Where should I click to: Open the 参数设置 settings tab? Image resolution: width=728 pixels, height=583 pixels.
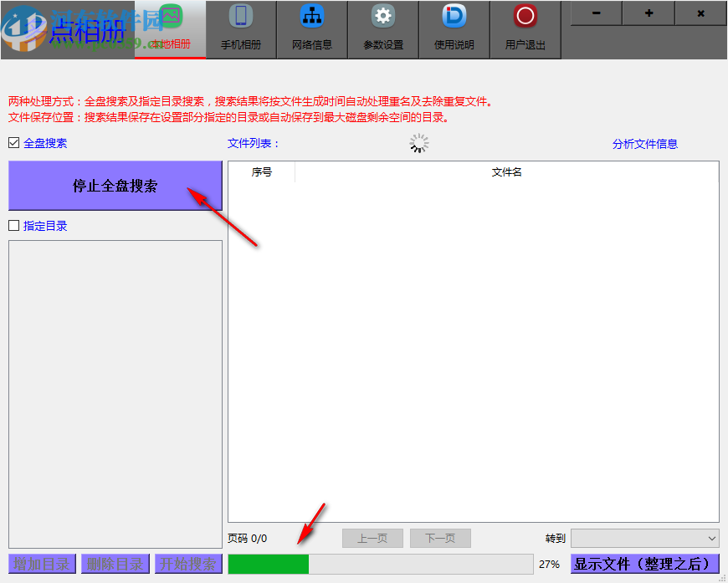[383, 30]
